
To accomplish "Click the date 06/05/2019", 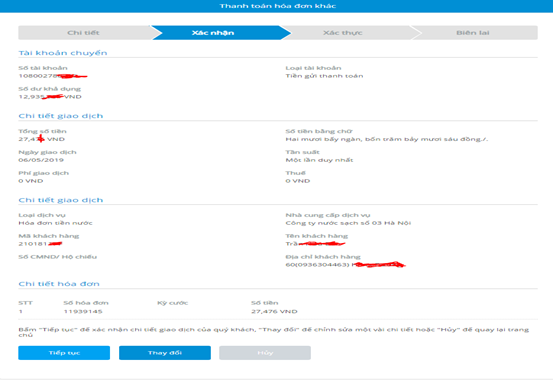I will tap(41, 160).
